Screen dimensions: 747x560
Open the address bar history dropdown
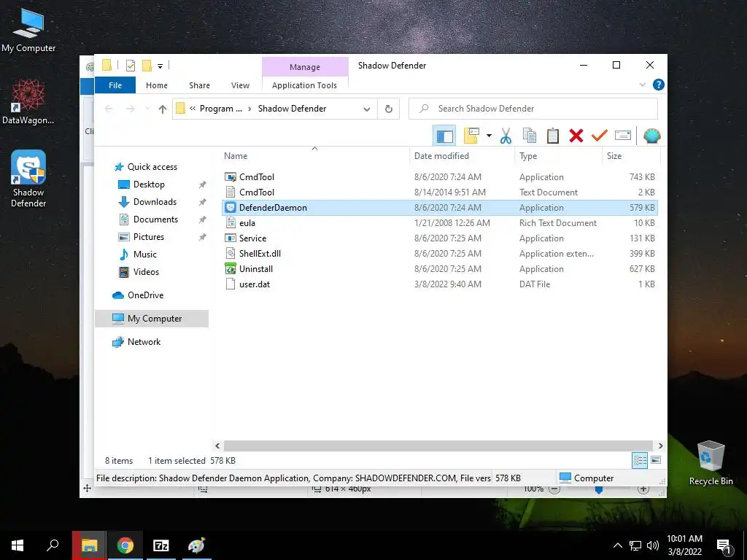tap(367, 109)
